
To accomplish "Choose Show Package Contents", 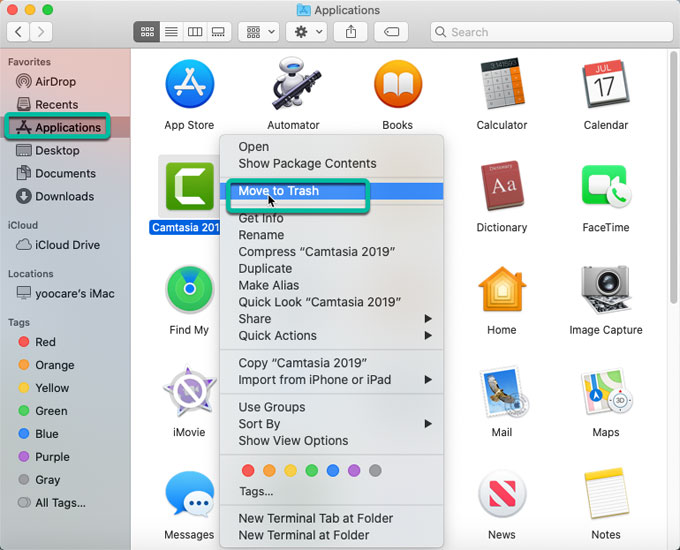I will [x=331, y=164].
